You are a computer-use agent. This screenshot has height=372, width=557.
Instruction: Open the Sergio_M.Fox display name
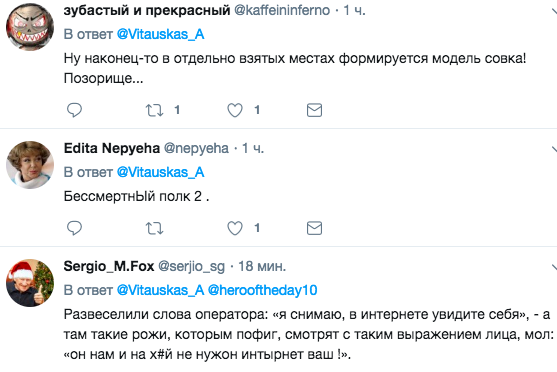(109, 266)
